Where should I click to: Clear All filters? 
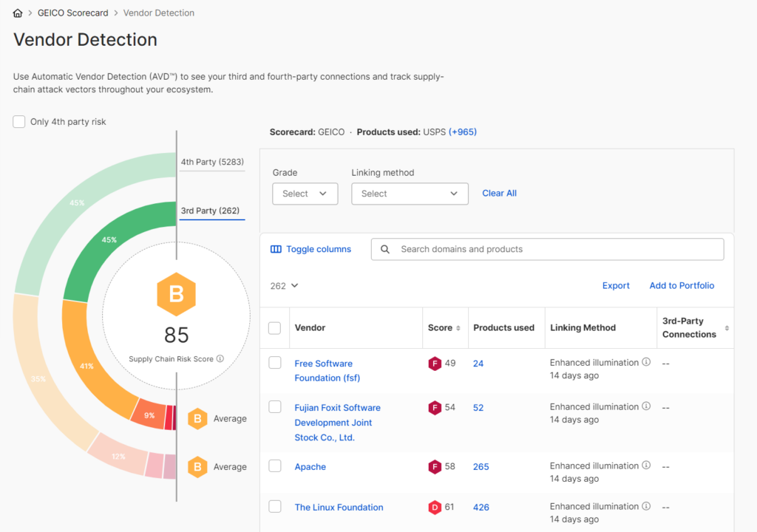pyautogui.click(x=499, y=193)
